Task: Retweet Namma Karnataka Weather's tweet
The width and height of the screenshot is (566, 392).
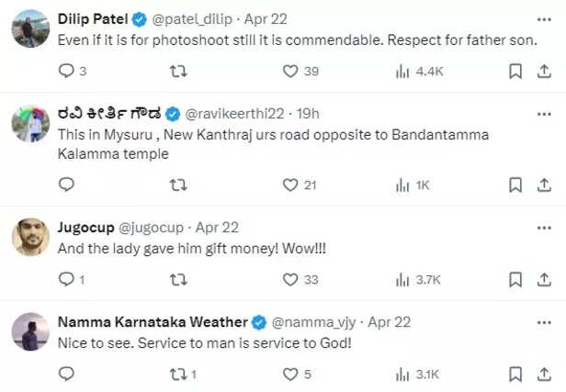Action: pos(179,374)
